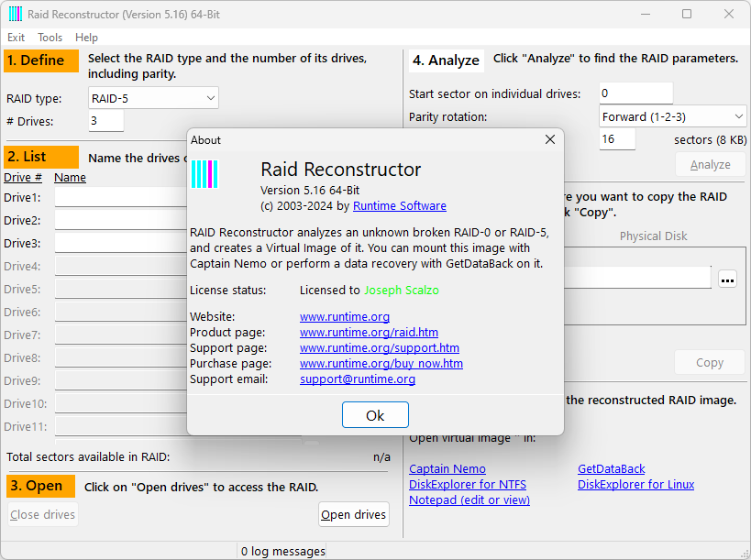Viewport: 751px width, 560px height.
Task: Click the browse ellipsis button for image path
Action: 727,280
